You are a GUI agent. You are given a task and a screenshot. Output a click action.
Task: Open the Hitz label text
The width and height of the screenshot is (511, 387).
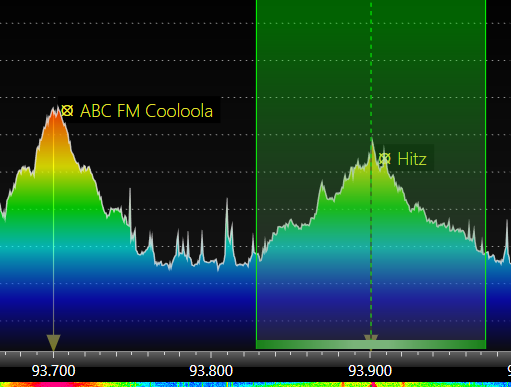[x=412, y=159]
